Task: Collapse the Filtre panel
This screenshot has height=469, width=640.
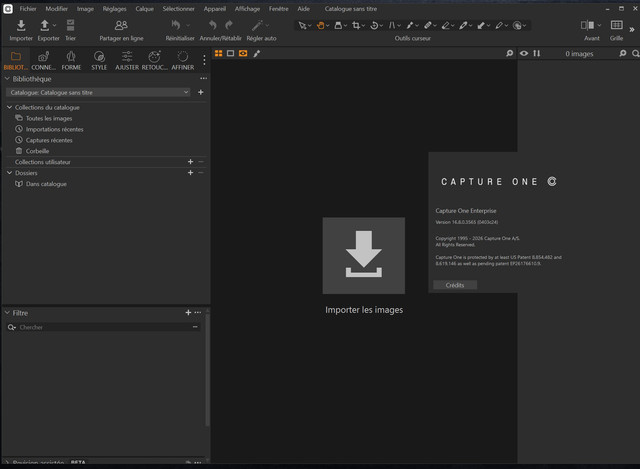Action: click(x=7, y=313)
